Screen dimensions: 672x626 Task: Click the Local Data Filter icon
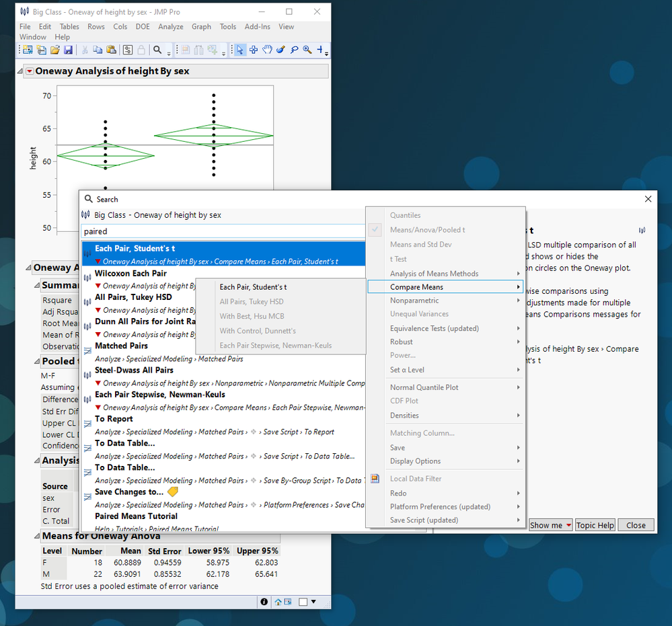point(375,479)
